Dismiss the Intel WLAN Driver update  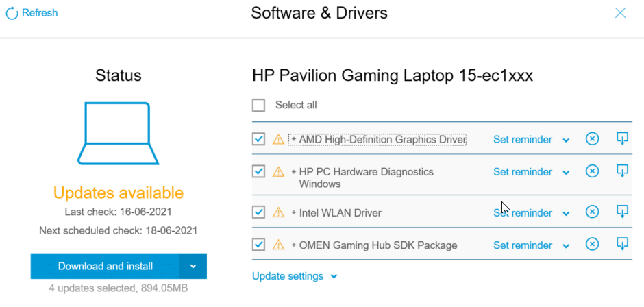pyautogui.click(x=592, y=212)
